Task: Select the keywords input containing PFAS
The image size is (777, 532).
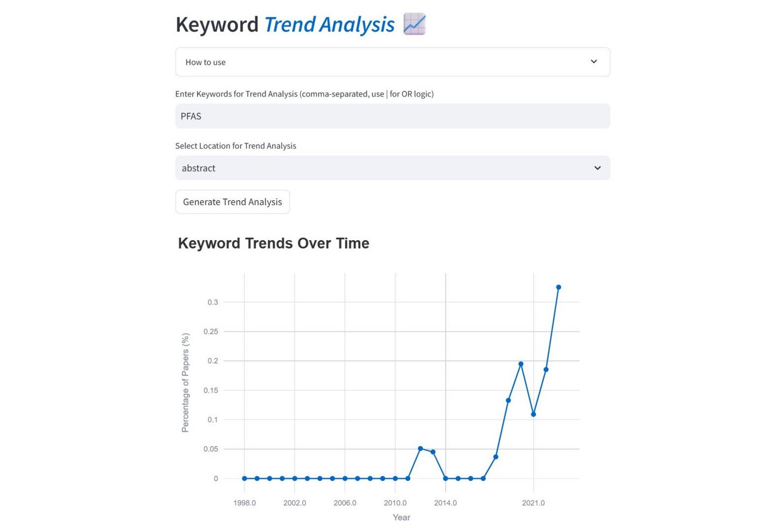Action: click(392, 116)
